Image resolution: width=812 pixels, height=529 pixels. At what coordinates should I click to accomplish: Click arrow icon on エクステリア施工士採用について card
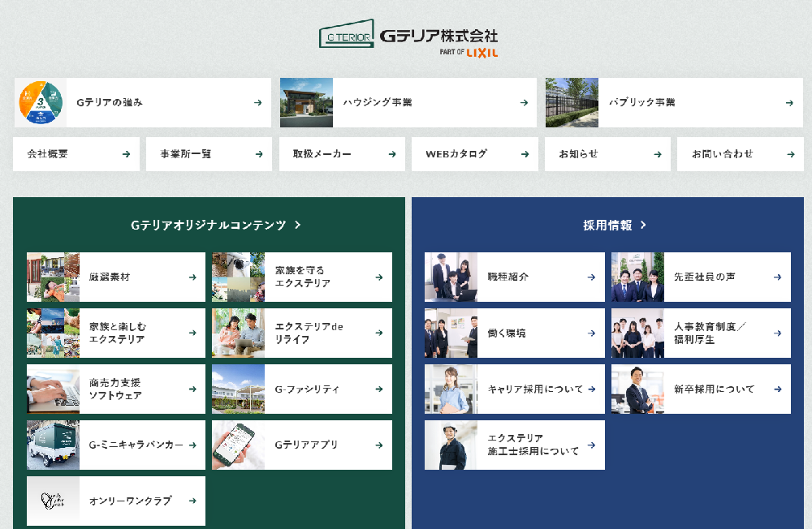click(x=591, y=445)
